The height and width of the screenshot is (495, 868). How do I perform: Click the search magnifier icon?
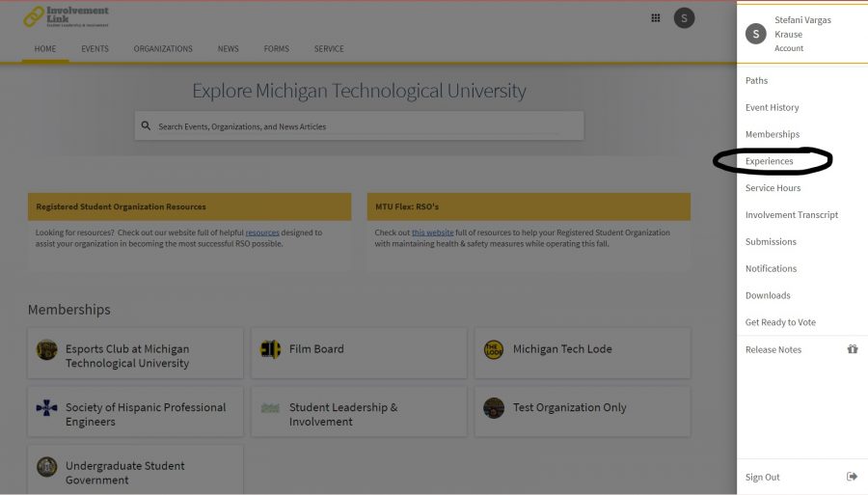(146, 125)
